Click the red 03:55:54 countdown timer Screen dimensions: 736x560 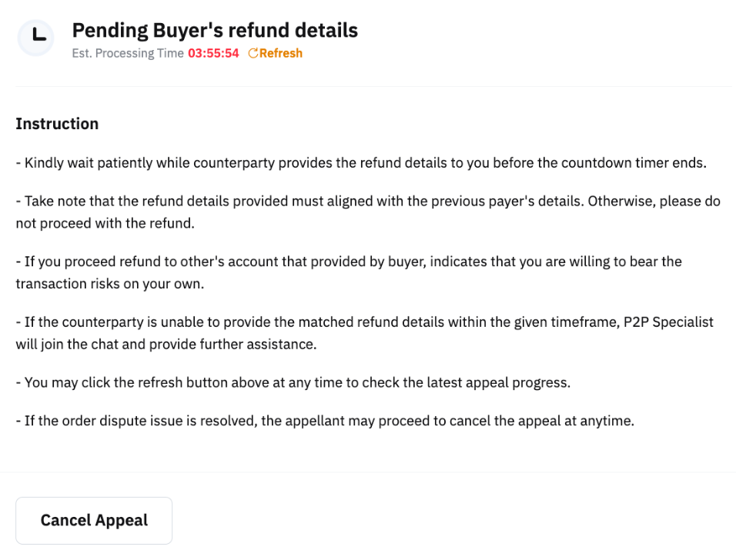(213, 53)
